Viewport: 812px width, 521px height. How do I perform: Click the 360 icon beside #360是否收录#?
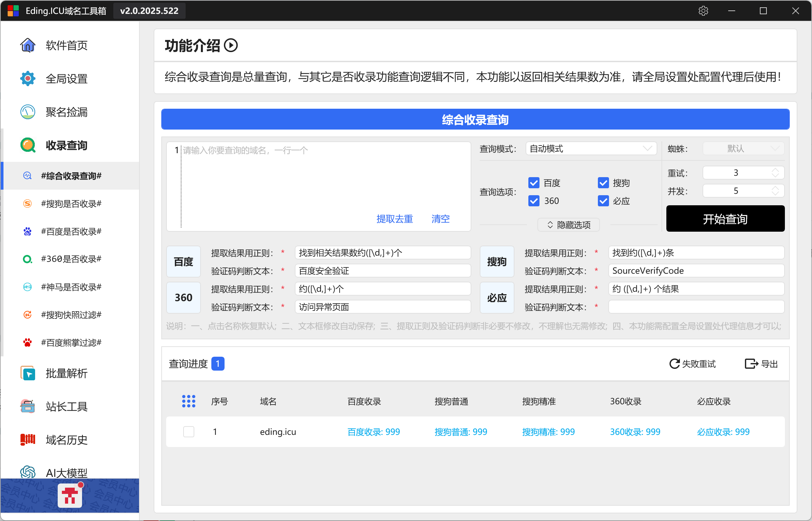click(27, 259)
